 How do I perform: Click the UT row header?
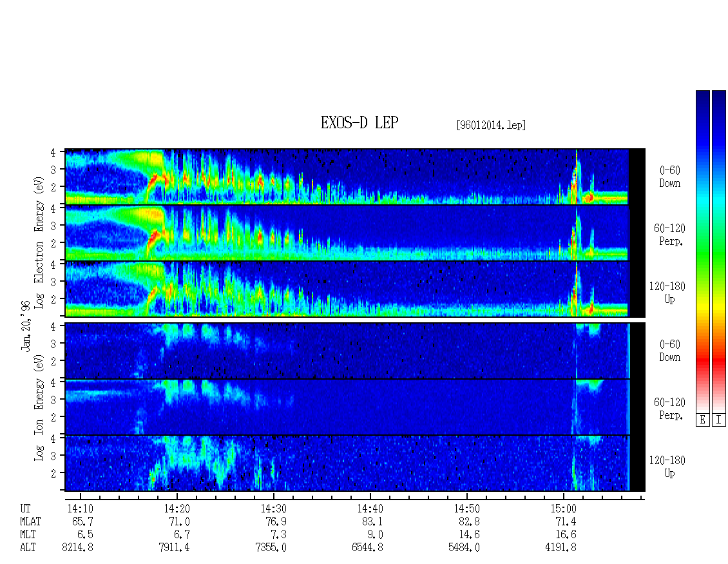(x=25, y=509)
